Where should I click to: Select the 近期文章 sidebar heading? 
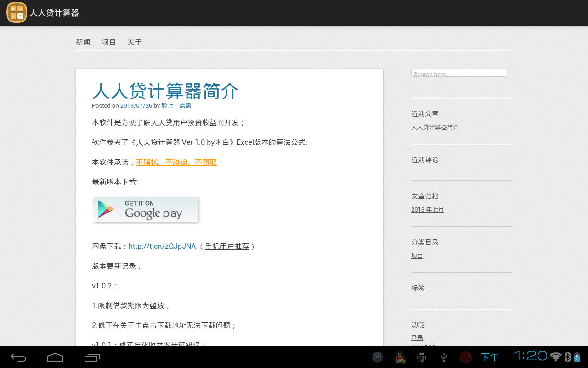click(x=425, y=114)
